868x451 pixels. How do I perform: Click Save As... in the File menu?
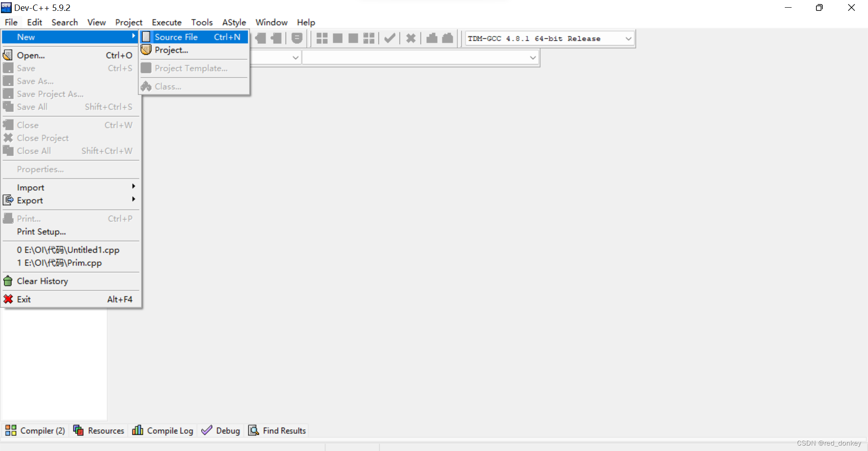point(71,81)
